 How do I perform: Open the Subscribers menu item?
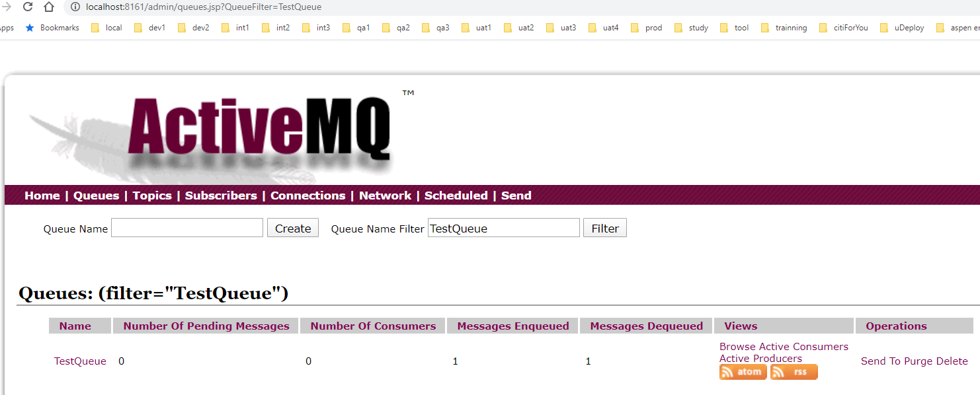pos(221,196)
